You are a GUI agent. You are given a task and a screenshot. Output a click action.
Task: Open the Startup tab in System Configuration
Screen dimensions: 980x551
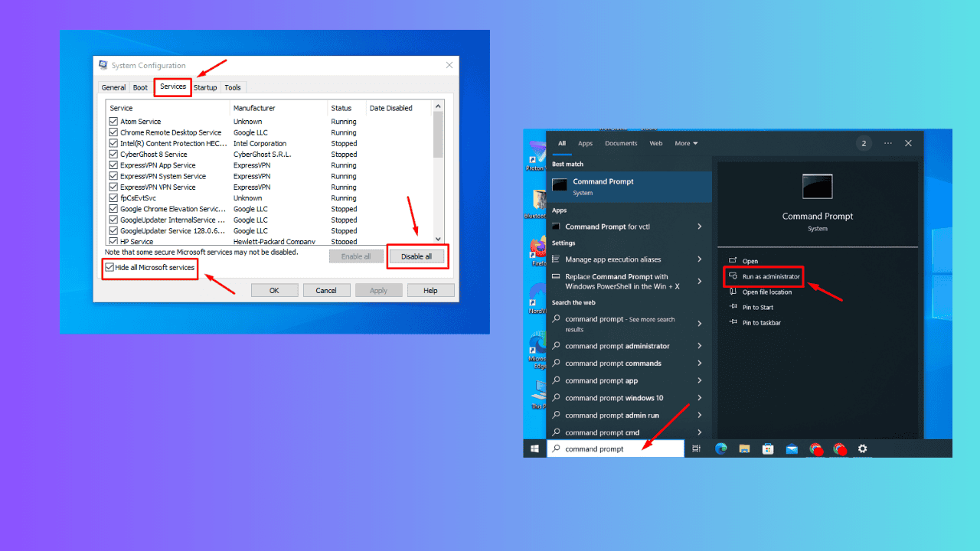205,88
